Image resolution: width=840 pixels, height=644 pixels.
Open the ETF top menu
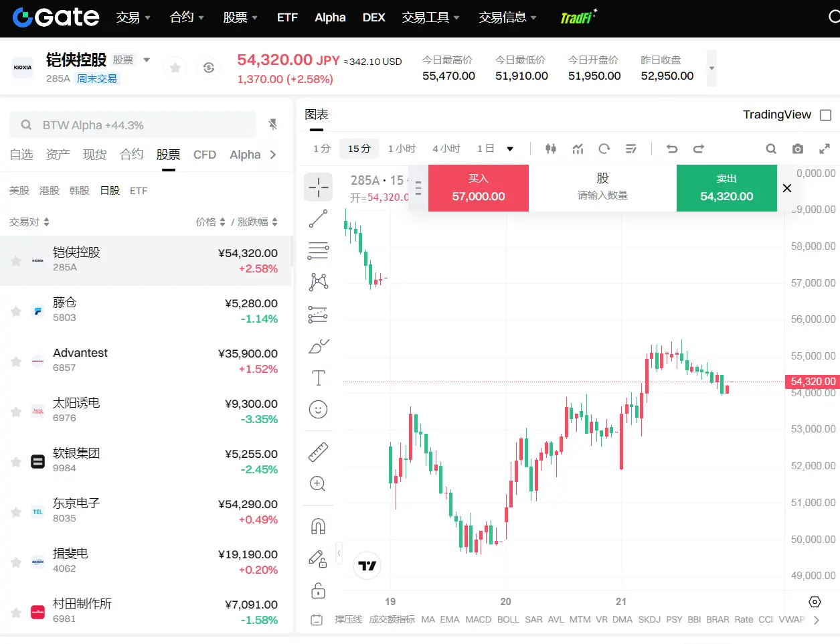point(287,17)
